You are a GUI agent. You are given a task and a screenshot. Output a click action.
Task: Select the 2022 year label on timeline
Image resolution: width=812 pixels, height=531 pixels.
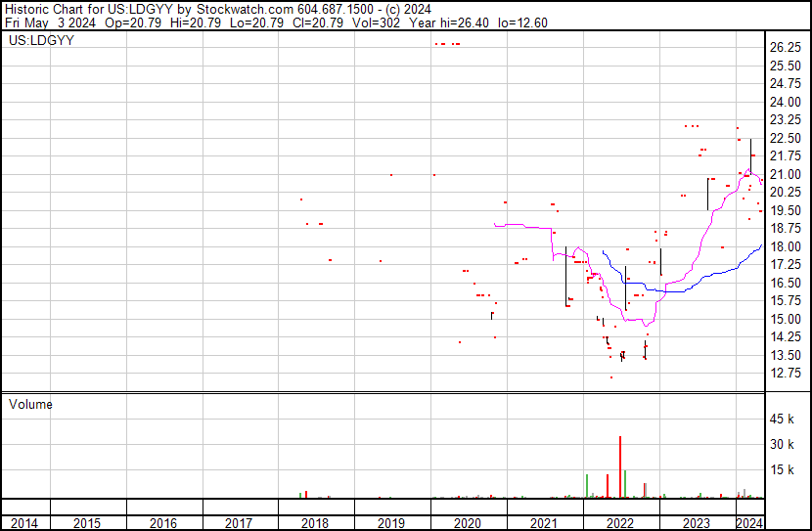[620, 523]
